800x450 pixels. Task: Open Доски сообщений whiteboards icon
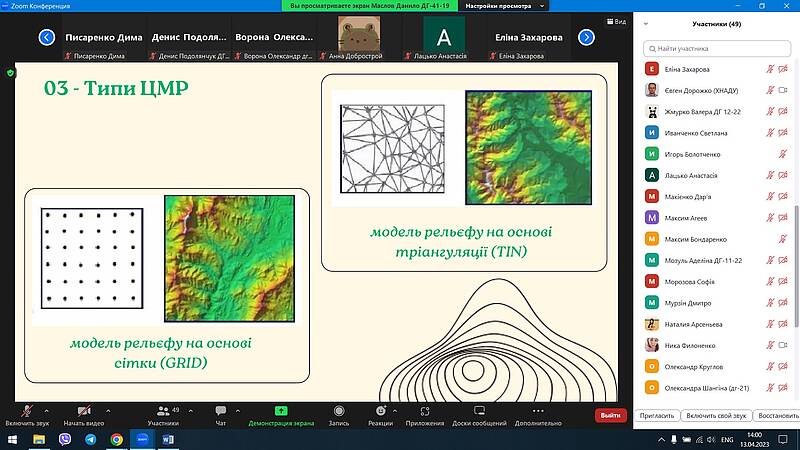pyautogui.click(x=479, y=411)
